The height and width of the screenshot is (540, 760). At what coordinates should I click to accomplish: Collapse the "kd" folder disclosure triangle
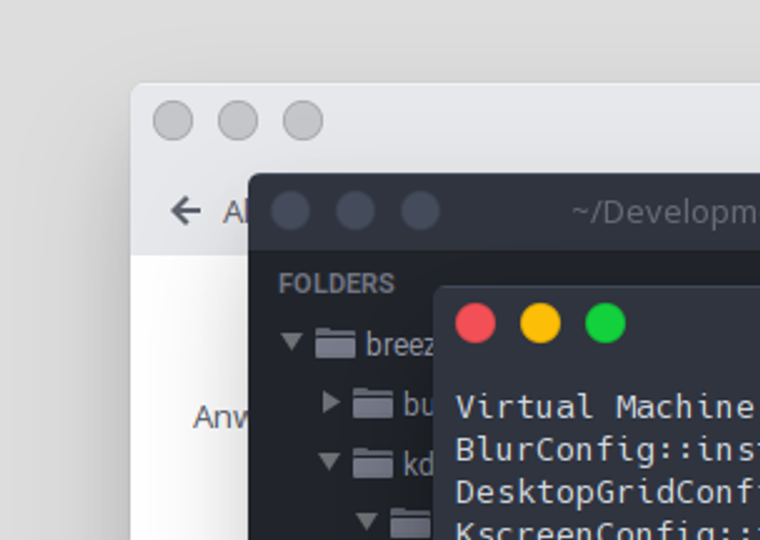coord(329,461)
